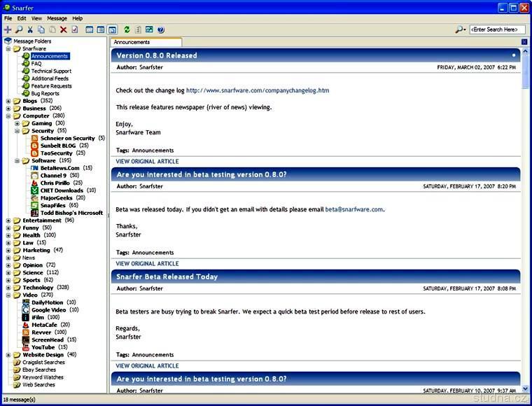The width and height of the screenshot is (532, 406).
Task: Click the scissors Cut icon
Action: tap(30, 29)
